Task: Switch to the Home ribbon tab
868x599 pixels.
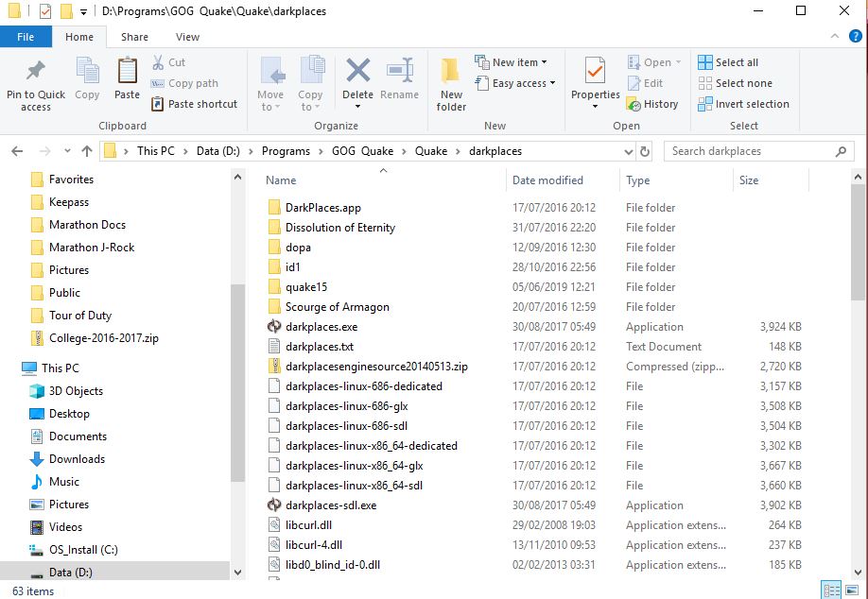Action: (x=79, y=37)
